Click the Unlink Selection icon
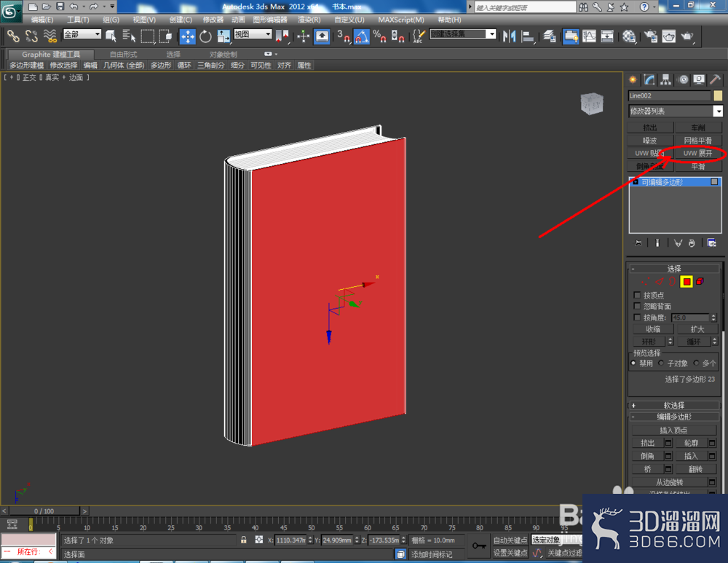Screen dimensions: 728x563 click(x=31, y=36)
